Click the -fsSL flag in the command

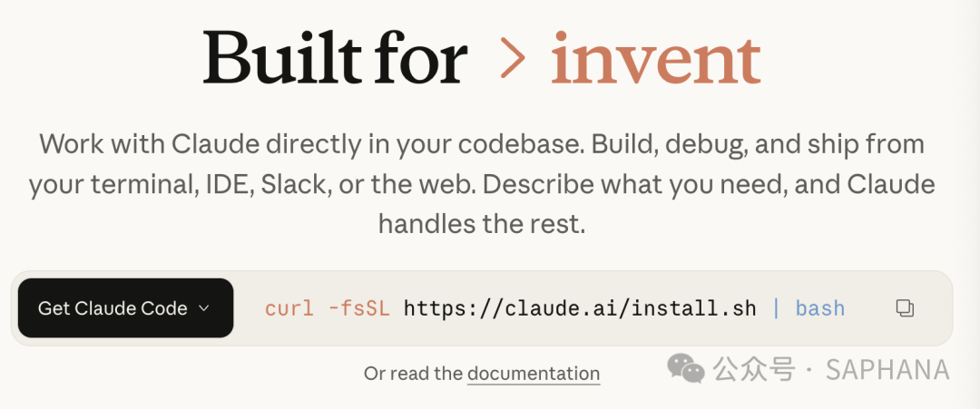358,308
